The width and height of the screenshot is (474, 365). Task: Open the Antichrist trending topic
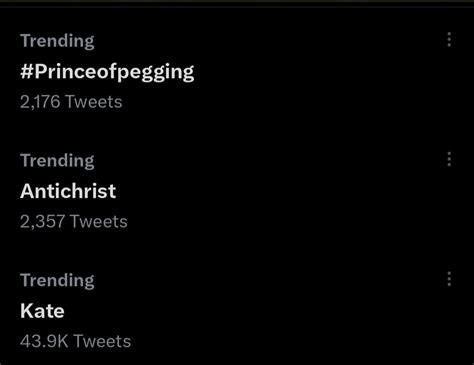[68, 191]
